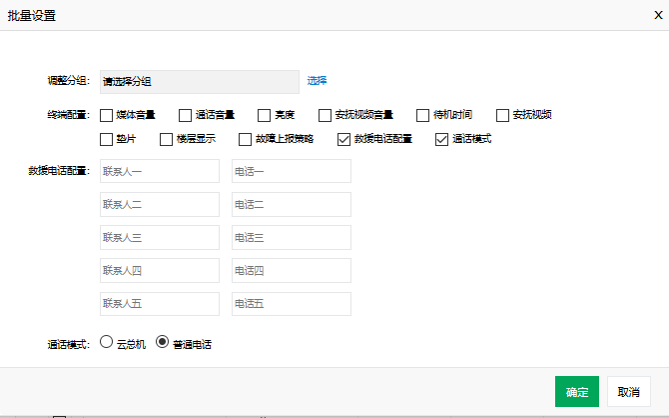Screen dimensions: 669x418
Task: Enable the 安抚视频 checkbox
Action: click(502, 116)
